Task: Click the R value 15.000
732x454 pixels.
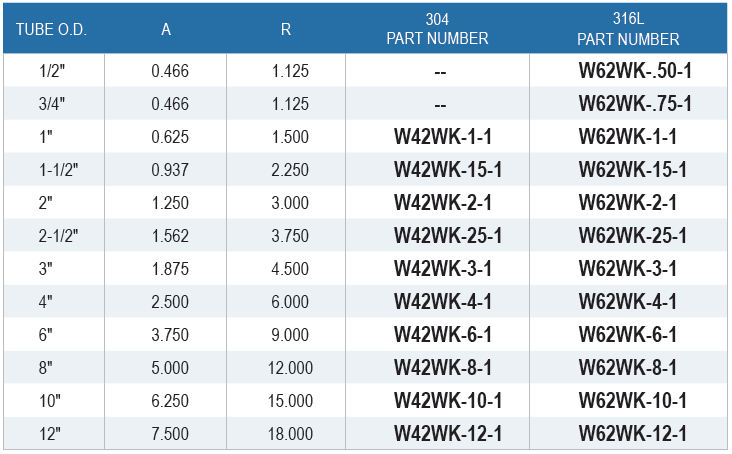Action: pyautogui.click(x=290, y=400)
